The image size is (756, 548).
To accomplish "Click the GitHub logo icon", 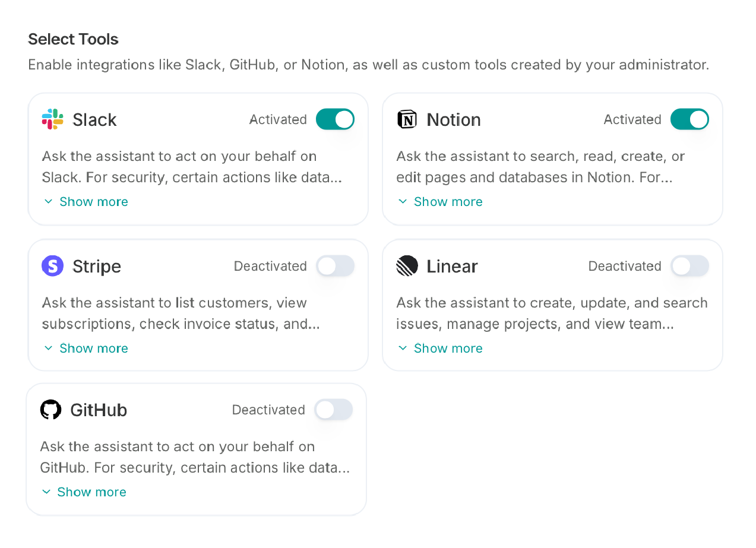I will click(50, 410).
